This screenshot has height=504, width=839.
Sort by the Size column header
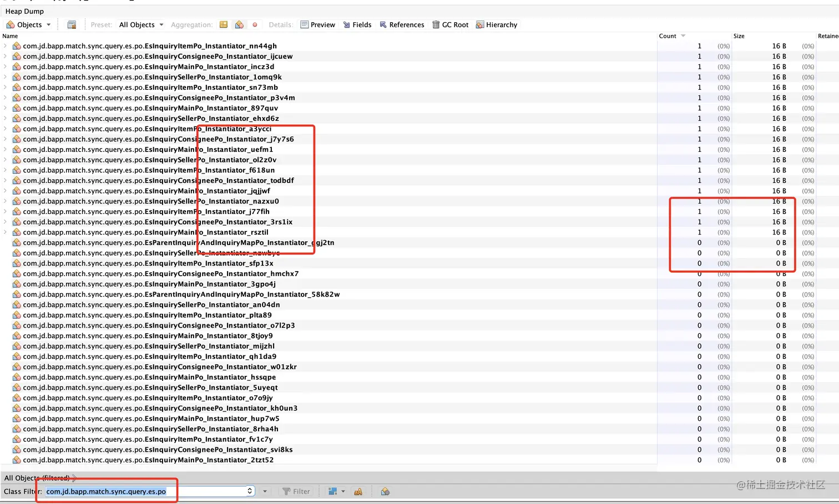point(739,36)
